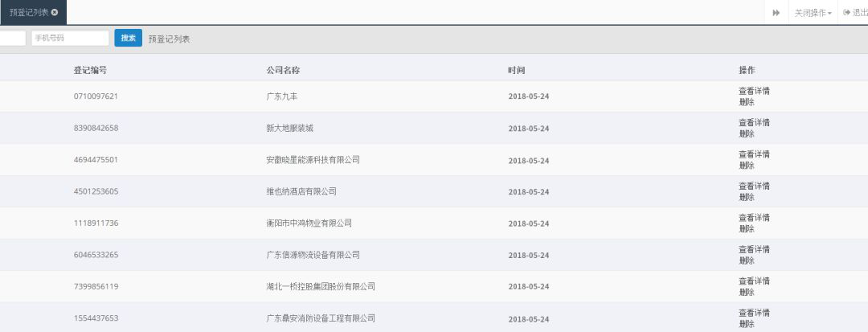The height and width of the screenshot is (332, 868).
Task: Open 查看详情 for 广东鼎安消防设备工程有限公司
Action: click(754, 313)
